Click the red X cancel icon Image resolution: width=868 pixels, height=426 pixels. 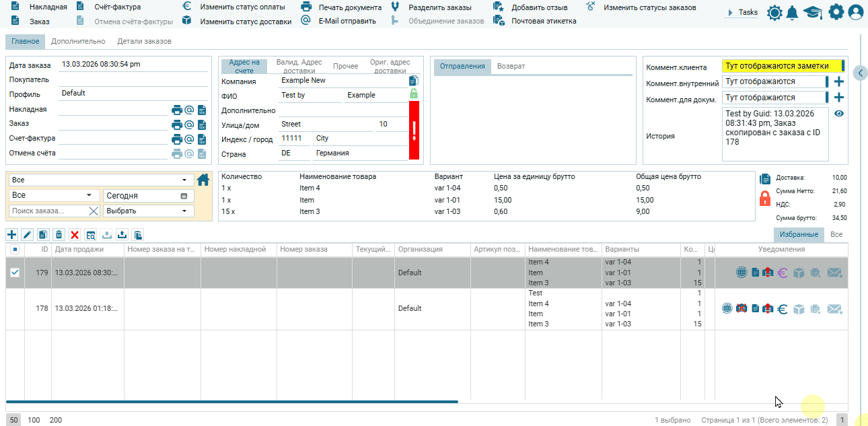[x=75, y=235]
